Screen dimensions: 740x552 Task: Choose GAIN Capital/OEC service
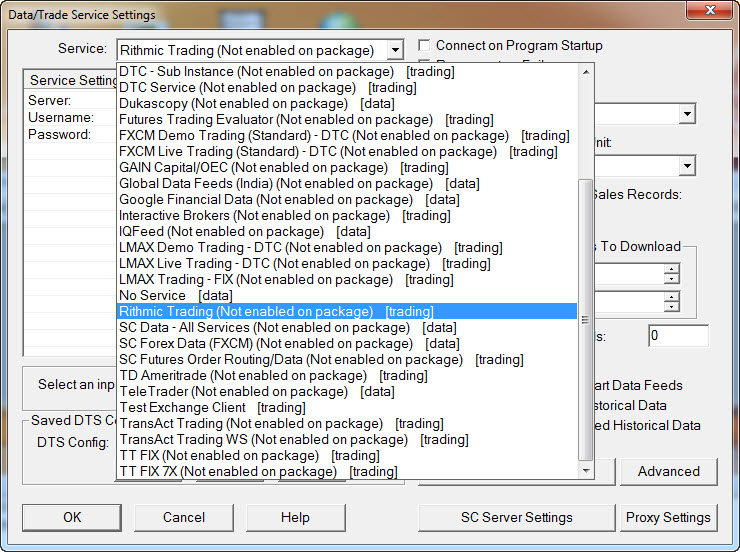pos(346,168)
